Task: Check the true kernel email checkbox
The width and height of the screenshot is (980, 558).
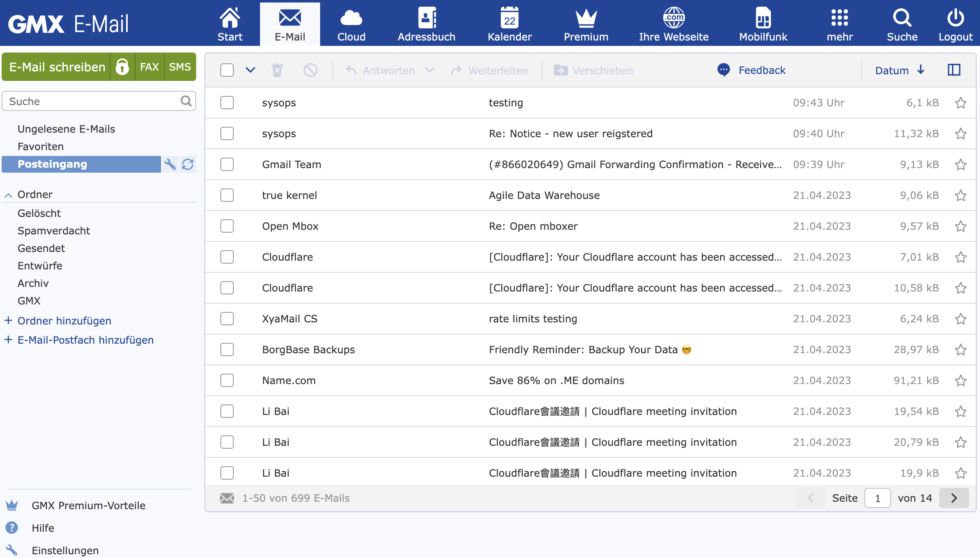Action: [227, 195]
